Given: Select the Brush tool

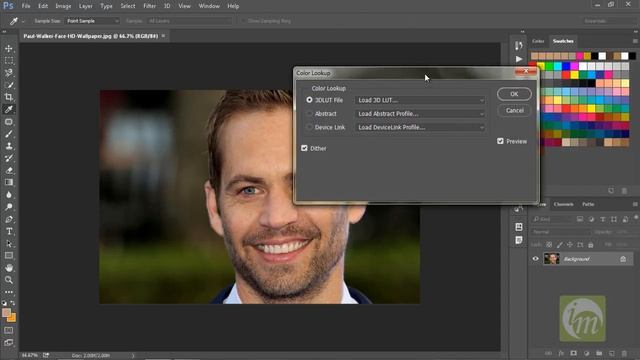Looking at the screenshot, I should coord(9,134).
